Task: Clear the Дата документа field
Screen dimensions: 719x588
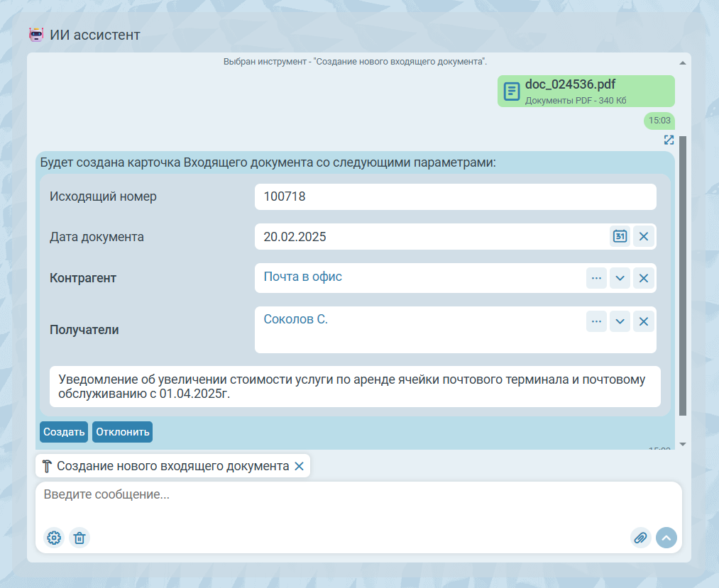Action: 644,236
